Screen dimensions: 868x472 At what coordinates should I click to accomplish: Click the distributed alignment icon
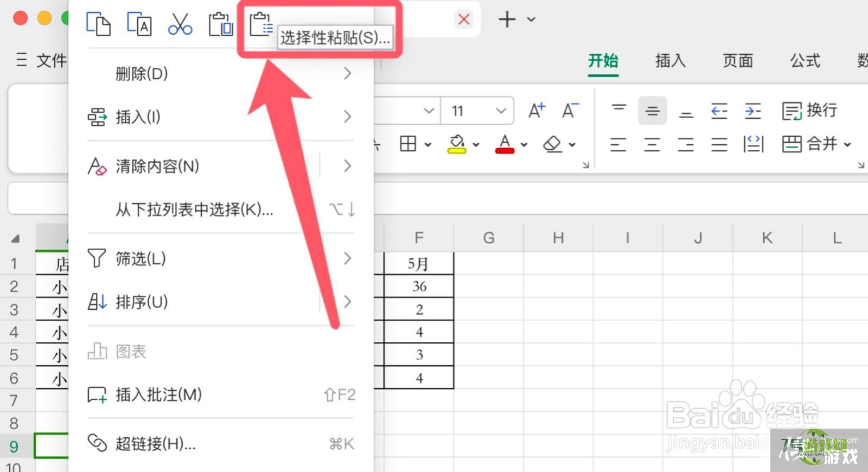point(753,144)
